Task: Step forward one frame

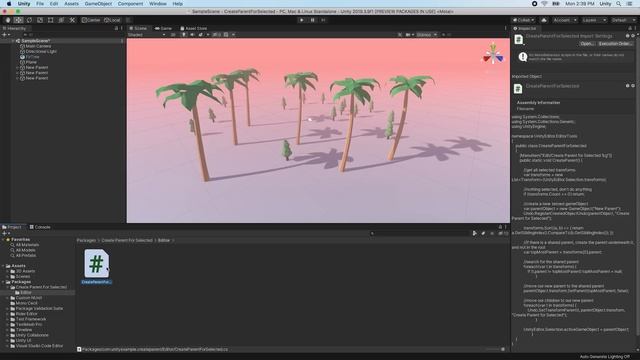Action: (x=323, y=20)
